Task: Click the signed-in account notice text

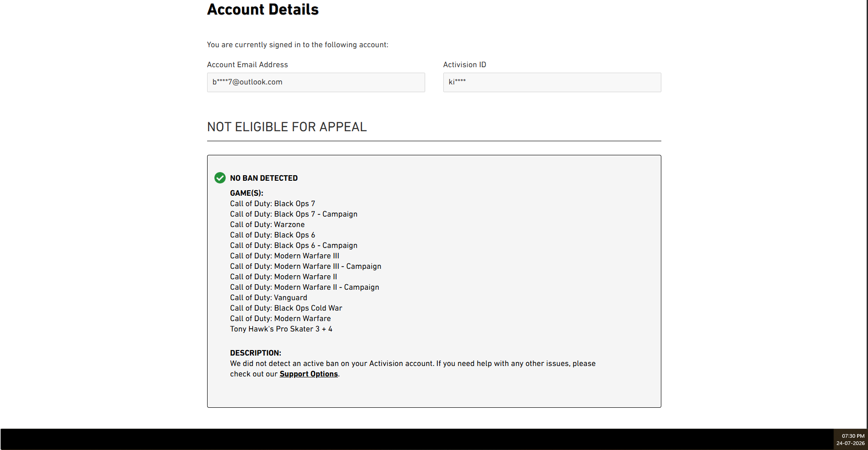Action: coord(298,45)
